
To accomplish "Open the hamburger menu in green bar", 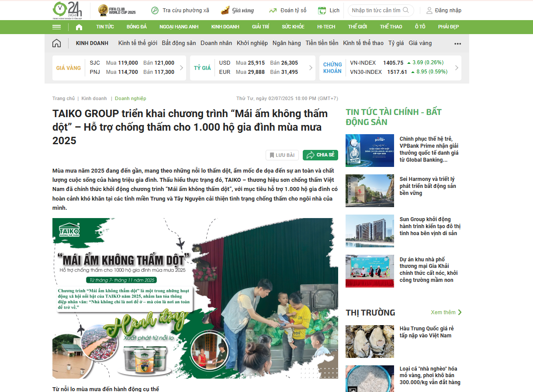I will click(x=56, y=27).
